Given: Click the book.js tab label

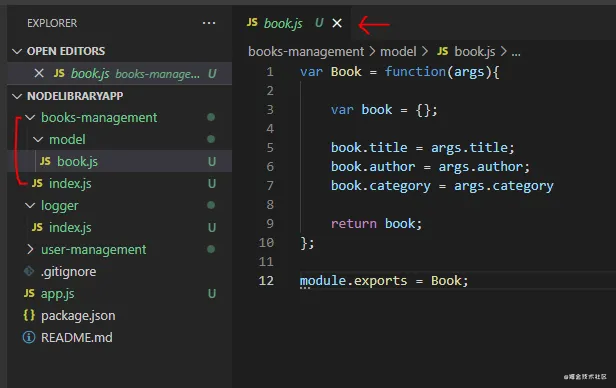Looking at the screenshot, I should pos(283,24).
